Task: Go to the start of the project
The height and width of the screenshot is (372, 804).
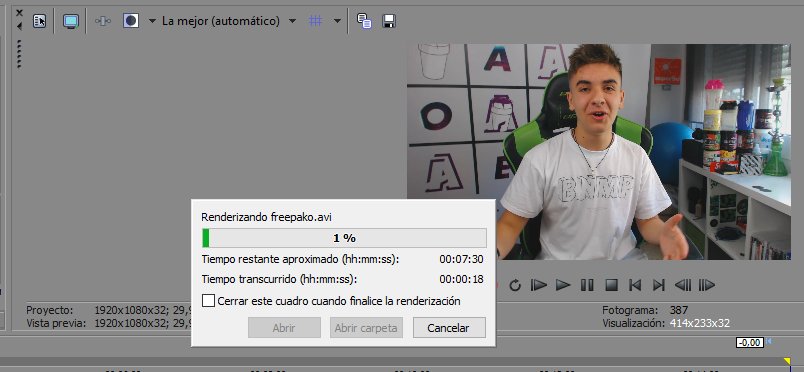Action: (x=635, y=285)
